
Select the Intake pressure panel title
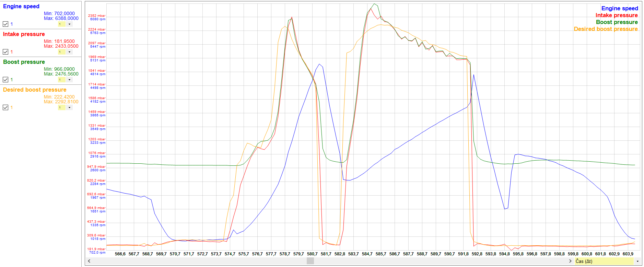pyautogui.click(x=24, y=34)
